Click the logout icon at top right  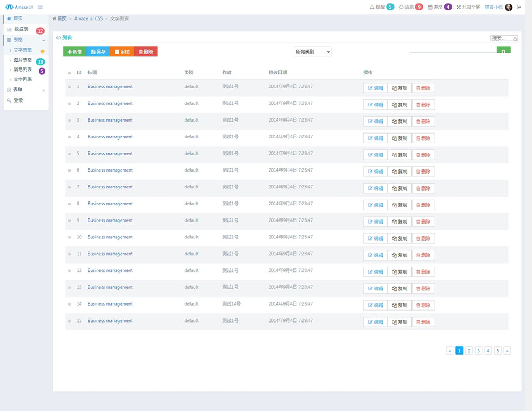519,7
